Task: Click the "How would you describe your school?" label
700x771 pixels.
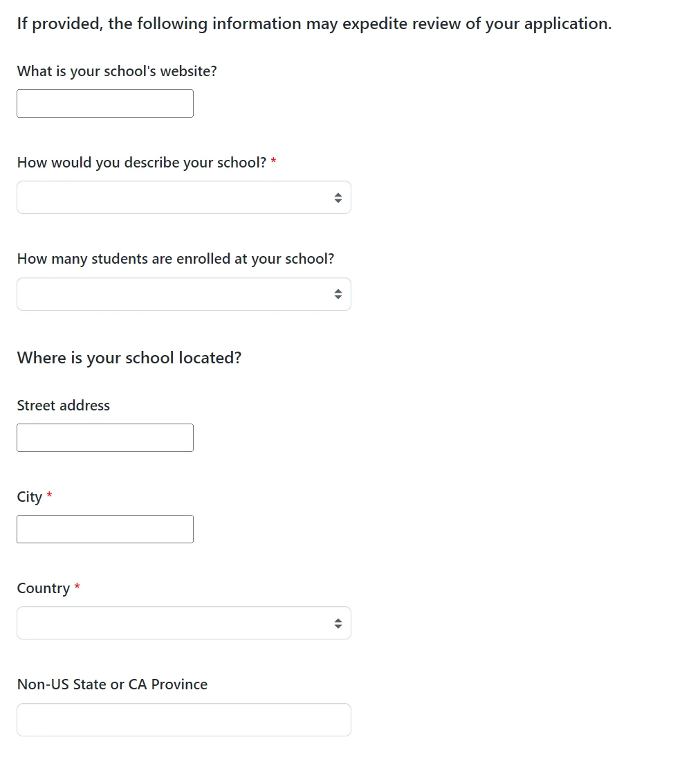Action: pyautogui.click(x=142, y=163)
